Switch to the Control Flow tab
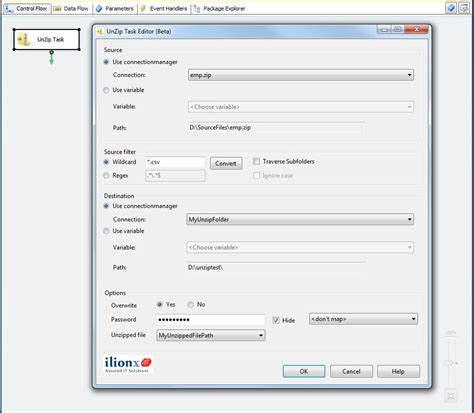Screen dimensions: 474x413 [28, 9]
